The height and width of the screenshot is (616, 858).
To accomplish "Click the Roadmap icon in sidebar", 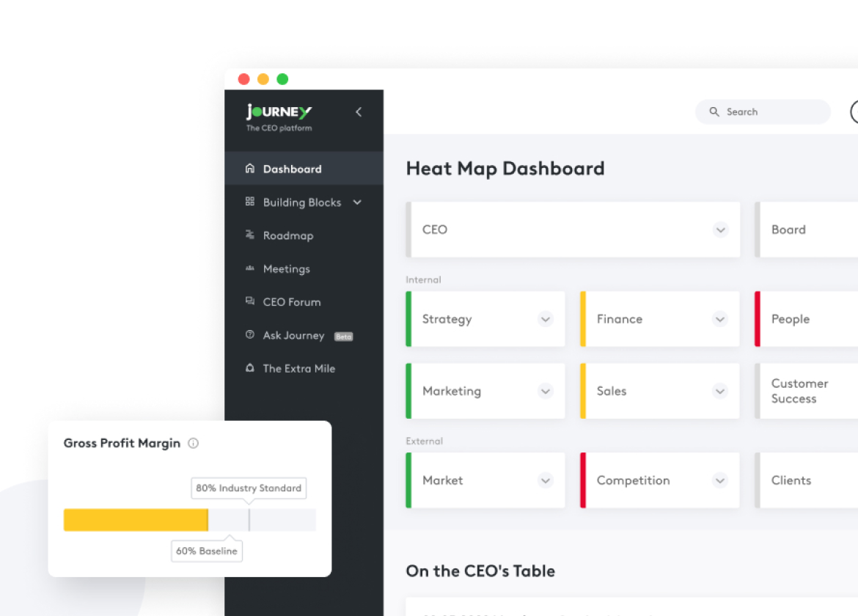I will [x=249, y=235].
